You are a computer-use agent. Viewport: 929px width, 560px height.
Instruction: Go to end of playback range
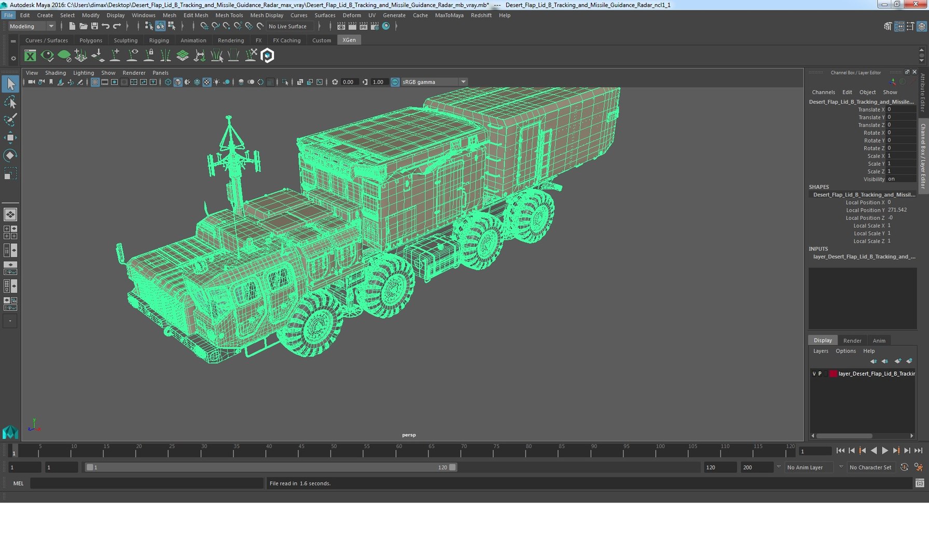(918, 451)
